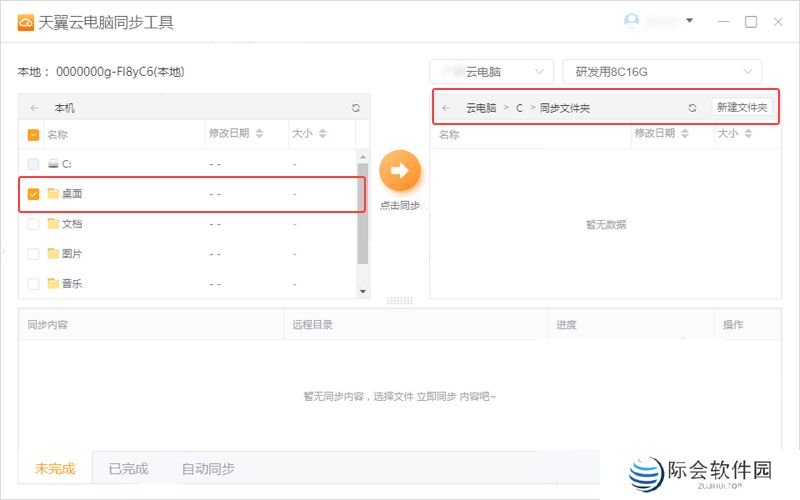The image size is (800, 500).
Task: Check the 音乐 folder checkbox
Action: (x=33, y=284)
